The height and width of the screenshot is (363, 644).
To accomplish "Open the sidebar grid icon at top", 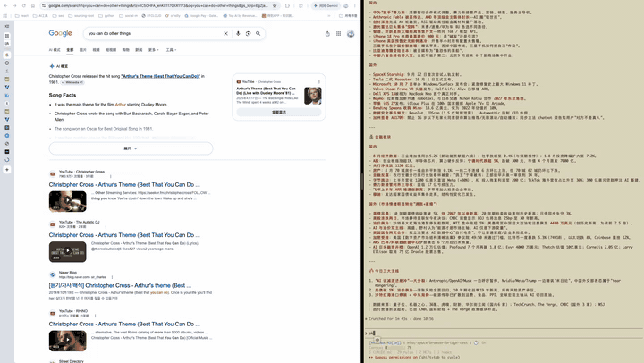I will pyautogui.click(x=7, y=36).
